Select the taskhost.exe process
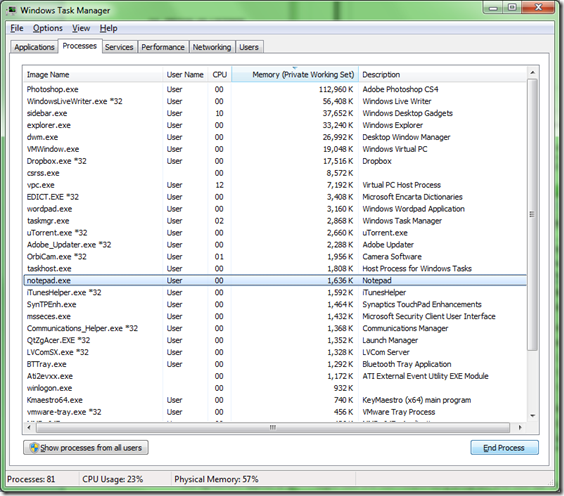The image size is (564, 496). click(275, 268)
